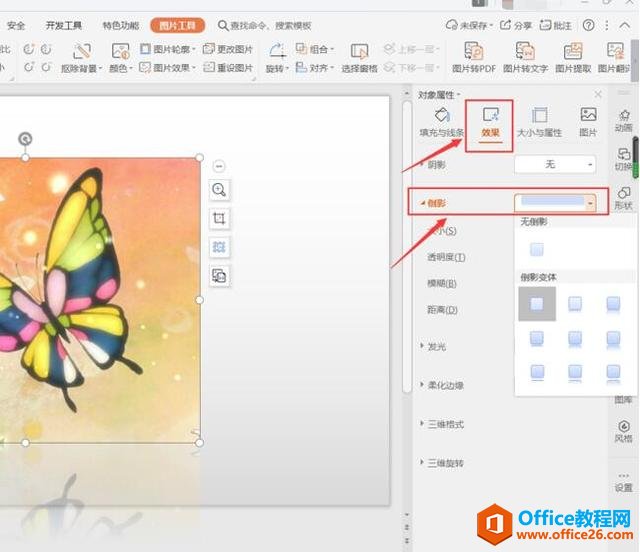Click the replace-picture icon at the bottom of the floating toolbar
Screen dimensions: 640x552
point(220,276)
